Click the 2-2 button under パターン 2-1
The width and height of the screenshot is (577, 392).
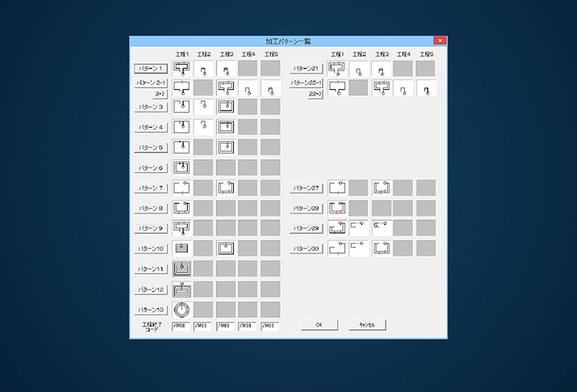160,94
